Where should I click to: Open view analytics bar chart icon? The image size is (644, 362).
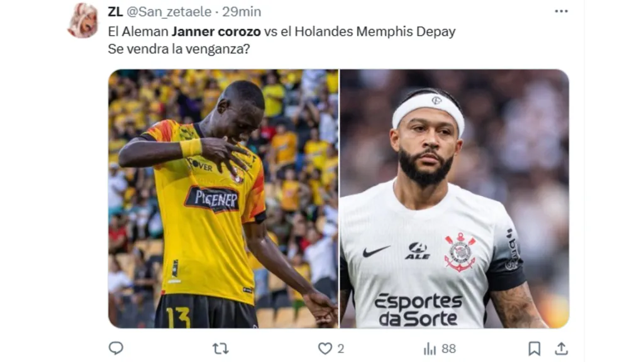pyautogui.click(x=430, y=349)
